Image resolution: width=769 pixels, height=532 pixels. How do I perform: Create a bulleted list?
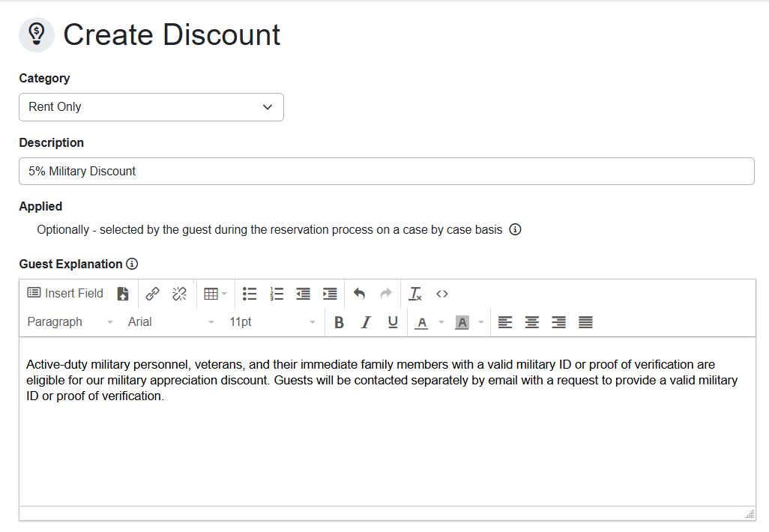250,294
